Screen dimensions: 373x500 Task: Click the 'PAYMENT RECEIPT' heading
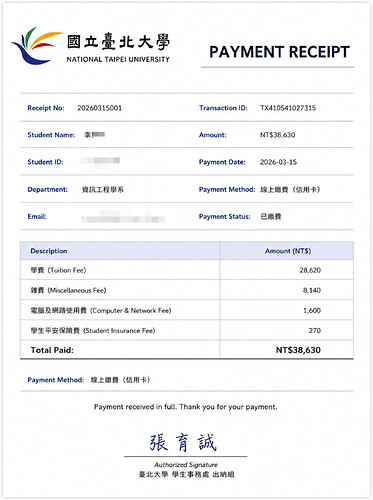[x=279, y=52]
